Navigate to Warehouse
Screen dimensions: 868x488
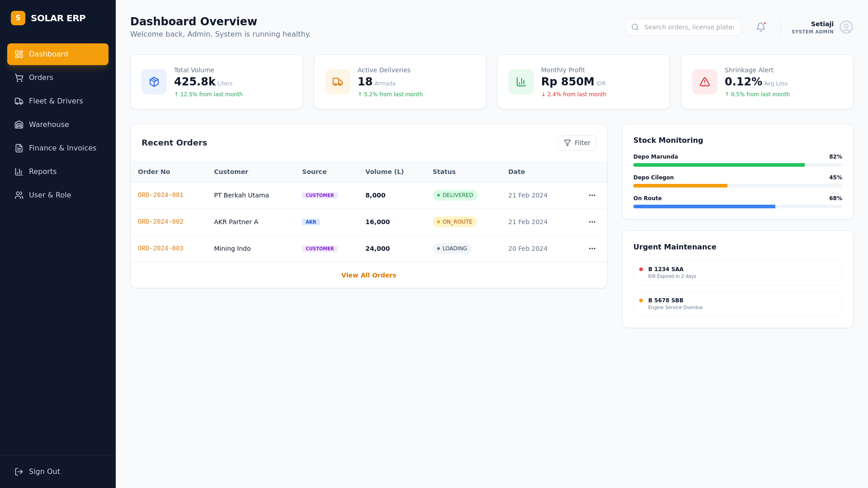(x=58, y=125)
